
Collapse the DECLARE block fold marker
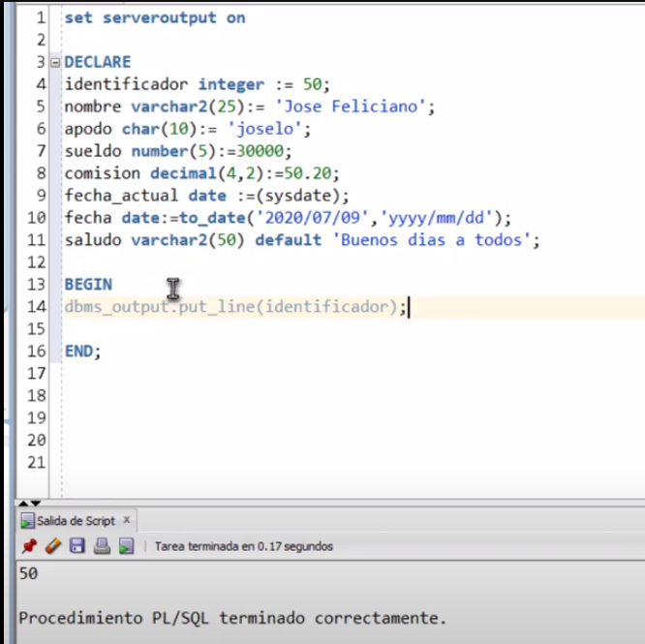click(55, 63)
